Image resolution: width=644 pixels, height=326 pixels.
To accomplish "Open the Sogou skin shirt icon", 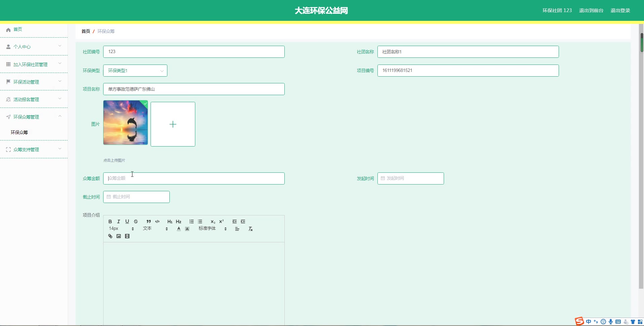I will tap(633, 322).
